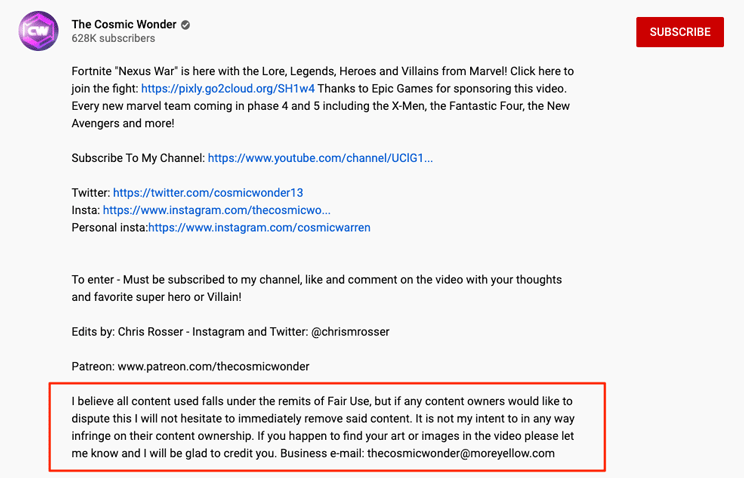Click the 'Every new marvel team' sentence
This screenshot has width=744, height=478.
point(321,114)
